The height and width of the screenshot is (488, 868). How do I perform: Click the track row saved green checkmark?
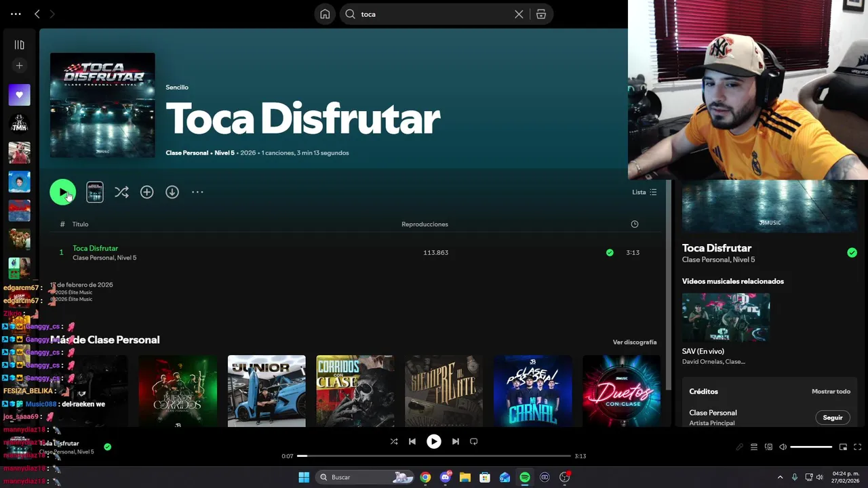coord(610,253)
